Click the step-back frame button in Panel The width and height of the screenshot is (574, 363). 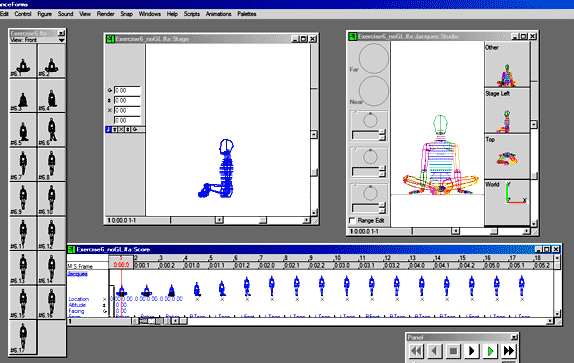pos(435,351)
